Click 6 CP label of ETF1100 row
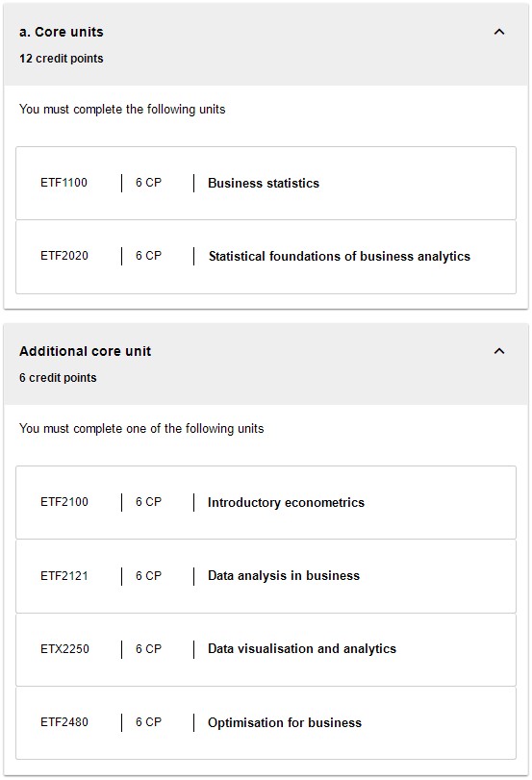The image size is (532, 780). (148, 183)
